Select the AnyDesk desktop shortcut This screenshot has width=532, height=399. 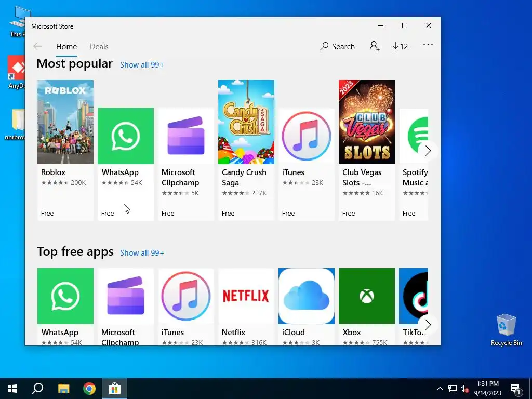(x=16, y=72)
